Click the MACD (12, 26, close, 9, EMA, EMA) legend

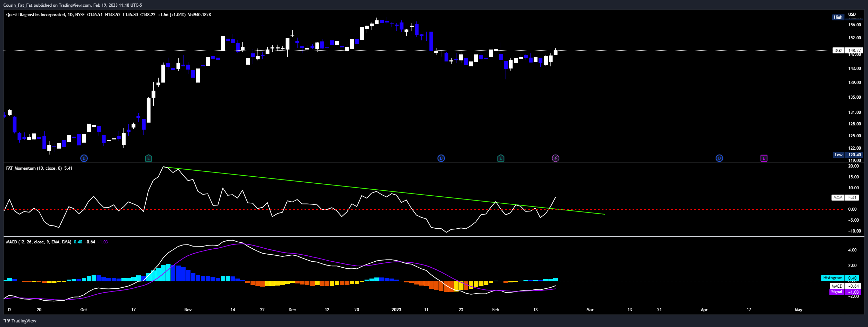pos(39,242)
